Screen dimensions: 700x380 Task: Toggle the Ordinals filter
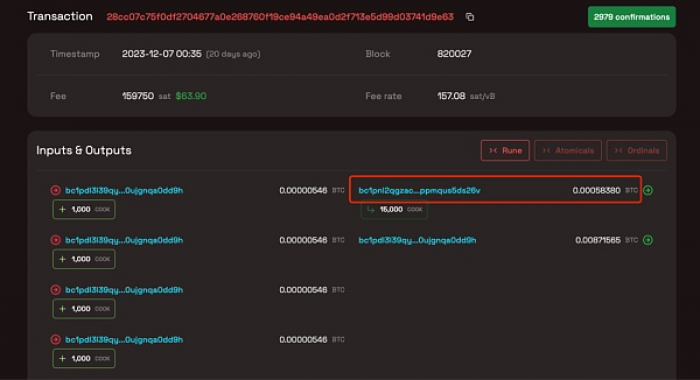click(x=637, y=150)
